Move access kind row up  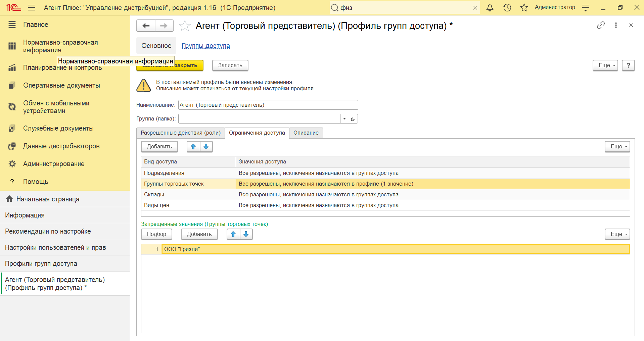193,147
